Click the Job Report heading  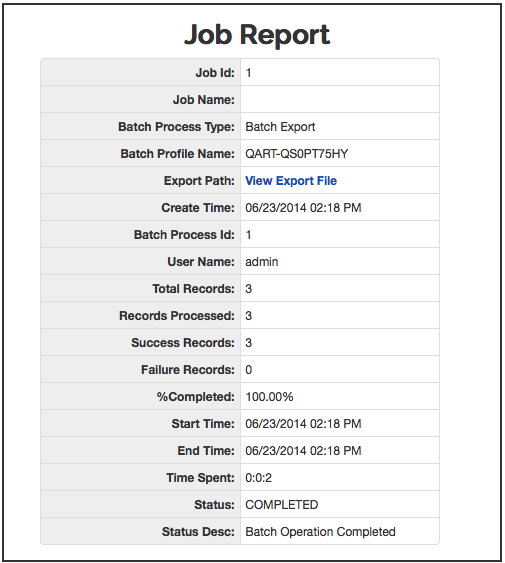[257, 35]
